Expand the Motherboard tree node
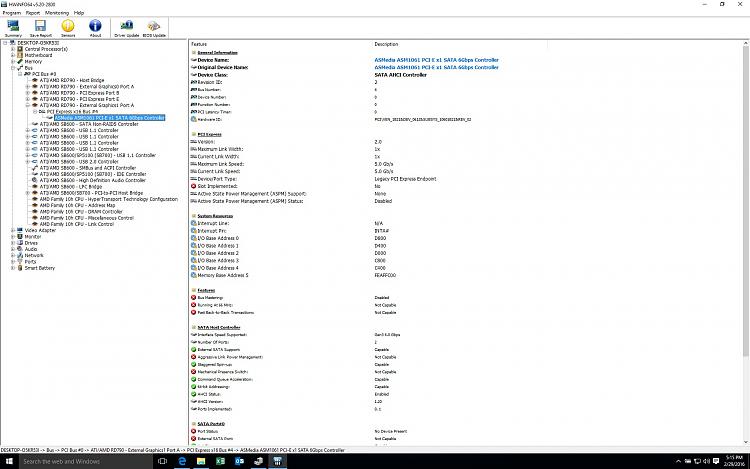 click(x=12, y=55)
